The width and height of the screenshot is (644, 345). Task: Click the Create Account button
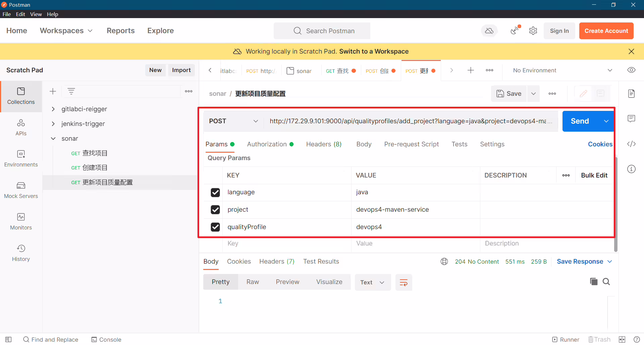point(606,31)
